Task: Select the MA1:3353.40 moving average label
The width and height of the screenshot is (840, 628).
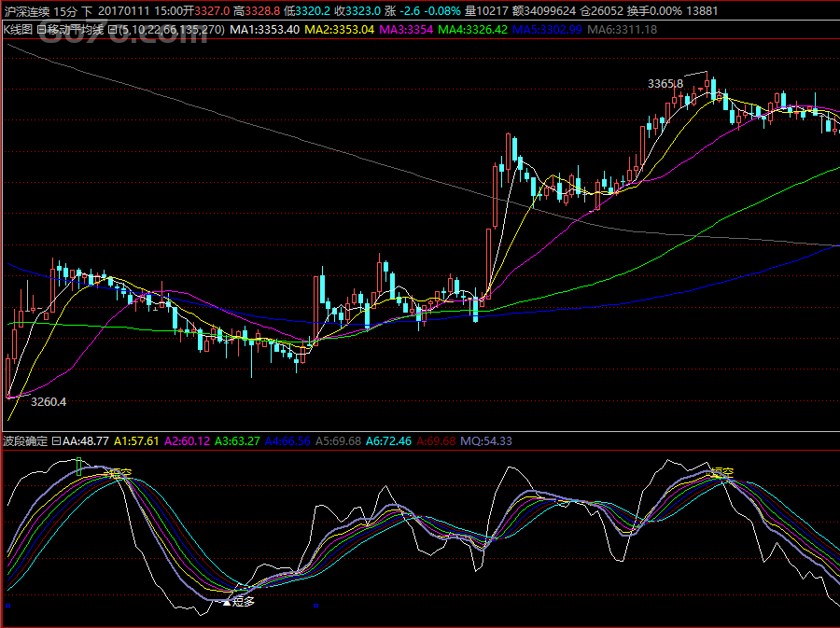Action: (265, 30)
